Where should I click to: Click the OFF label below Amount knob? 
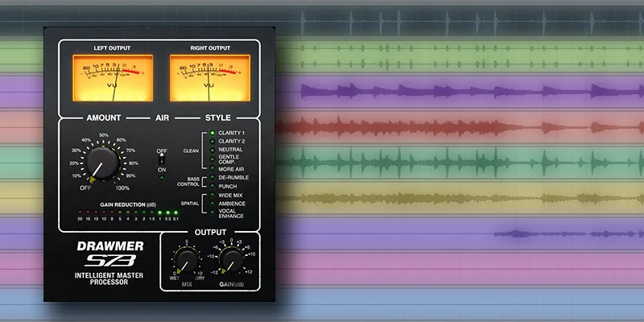pyautogui.click(x=85, y=188)
